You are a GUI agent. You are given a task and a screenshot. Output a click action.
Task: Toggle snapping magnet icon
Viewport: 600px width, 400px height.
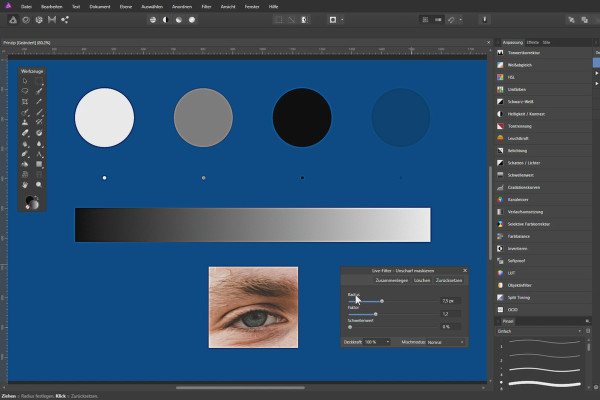pos(451,20)
